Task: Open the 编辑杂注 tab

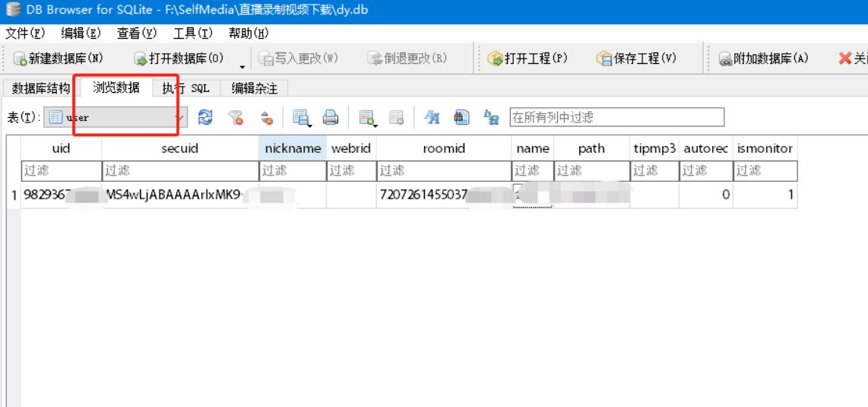Action: click(x=255, y=88)
